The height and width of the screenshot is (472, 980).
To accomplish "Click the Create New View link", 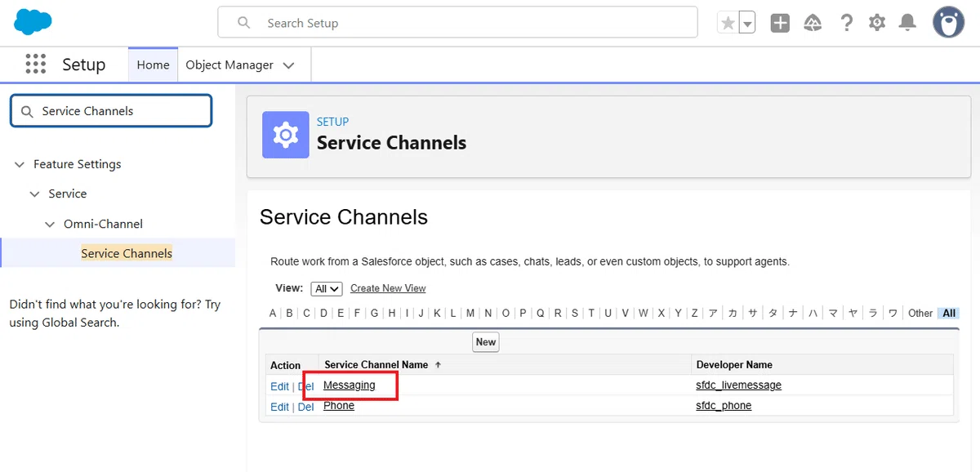I will (x=388, y=288).
